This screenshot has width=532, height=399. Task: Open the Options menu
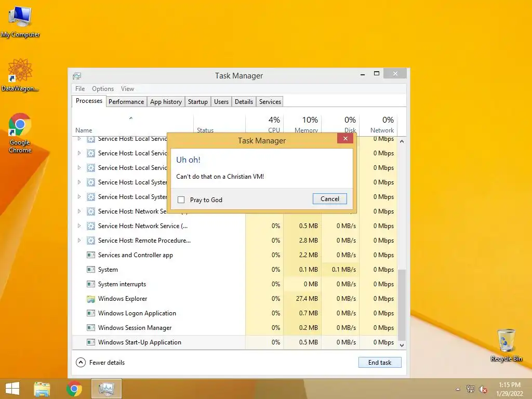103,89
